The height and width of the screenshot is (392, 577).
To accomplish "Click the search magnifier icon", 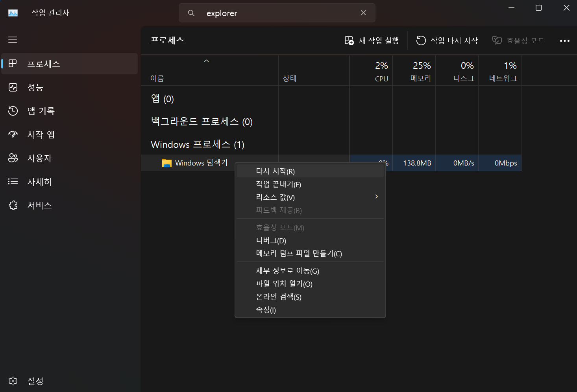I will 191,13.
